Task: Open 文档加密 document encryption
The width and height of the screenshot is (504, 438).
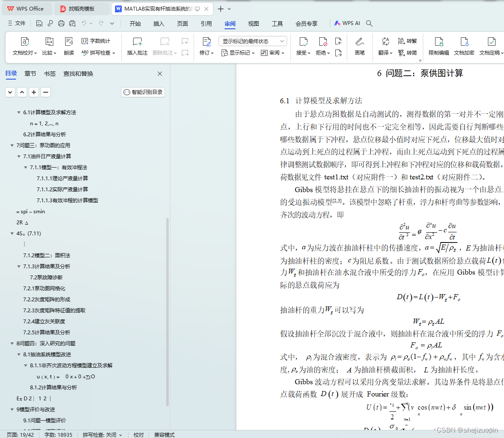Action: click(464, 46)
